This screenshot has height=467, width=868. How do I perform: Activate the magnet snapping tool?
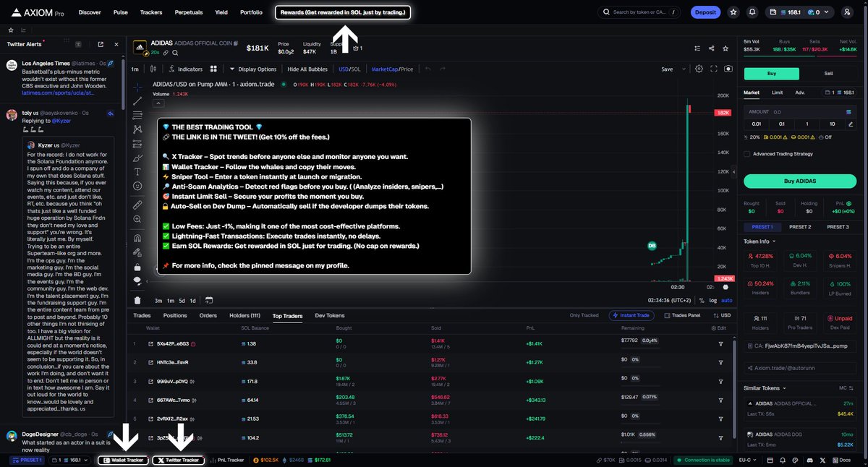(137, 239)
